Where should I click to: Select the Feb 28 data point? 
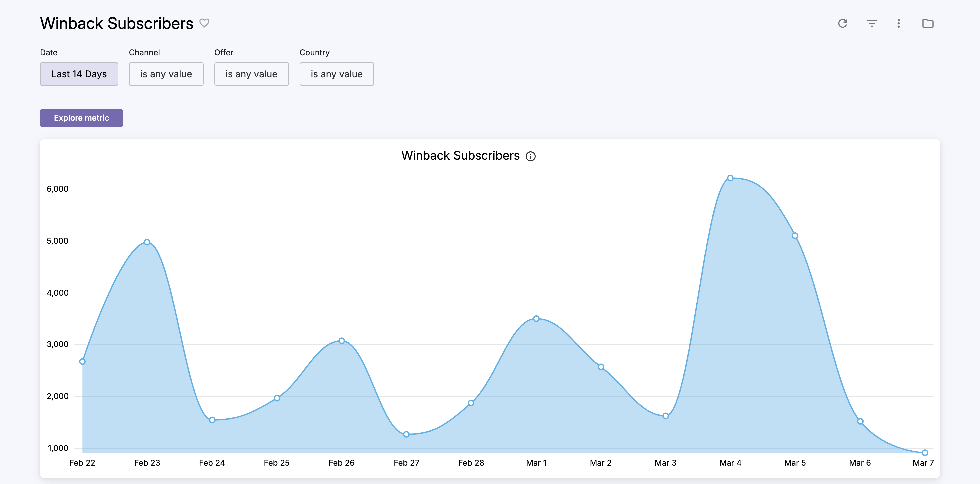click(471, 403)
